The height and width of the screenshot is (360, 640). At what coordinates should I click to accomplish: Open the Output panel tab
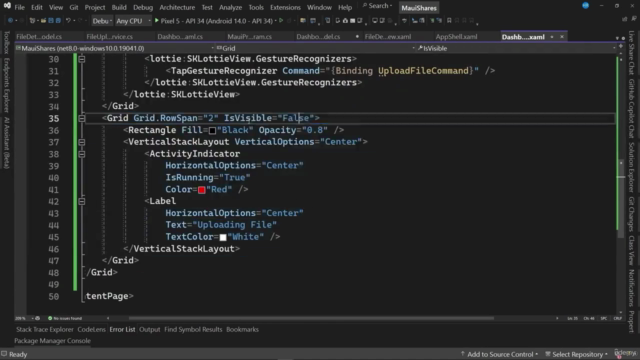pos(149,329)
